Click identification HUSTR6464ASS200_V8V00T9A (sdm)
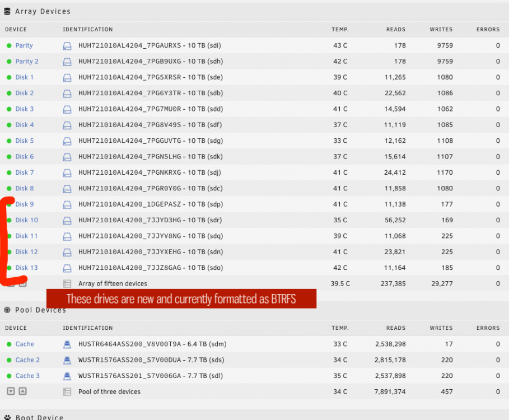The image size is (509, 420). click(152, 344)
